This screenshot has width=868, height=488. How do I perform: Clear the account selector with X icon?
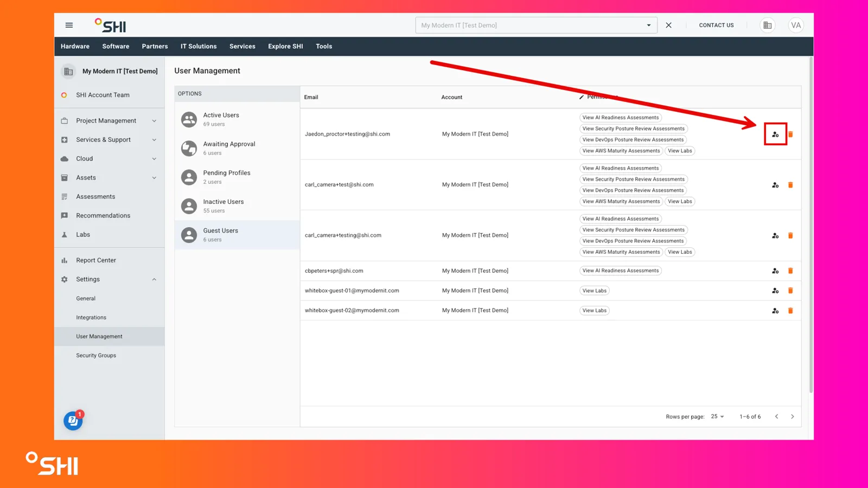[x=668, y=25]
